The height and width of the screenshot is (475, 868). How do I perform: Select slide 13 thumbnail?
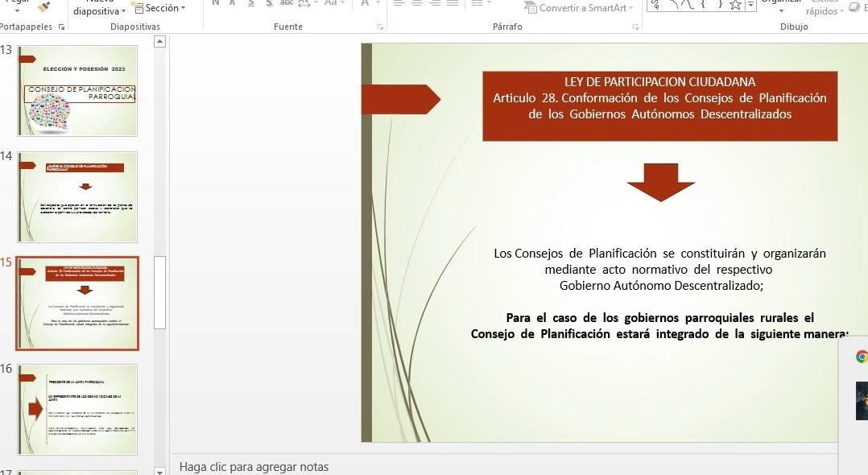click(77, 90)
